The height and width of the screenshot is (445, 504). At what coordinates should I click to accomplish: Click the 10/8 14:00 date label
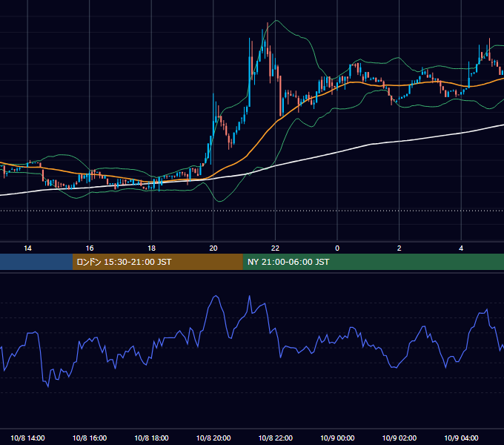tap(27, 438)
